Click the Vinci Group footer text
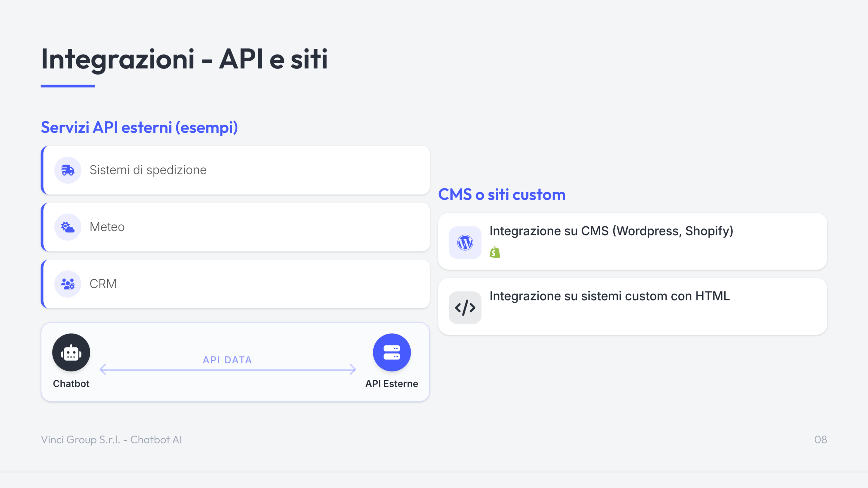 pos(111,440)
